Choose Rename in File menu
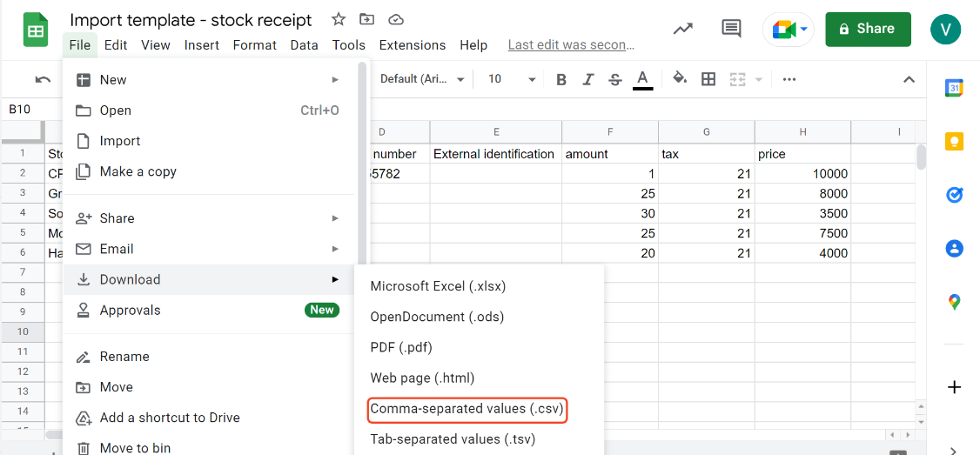The width and height of the screenshot is (980, 455). click(x=208, y=357)
